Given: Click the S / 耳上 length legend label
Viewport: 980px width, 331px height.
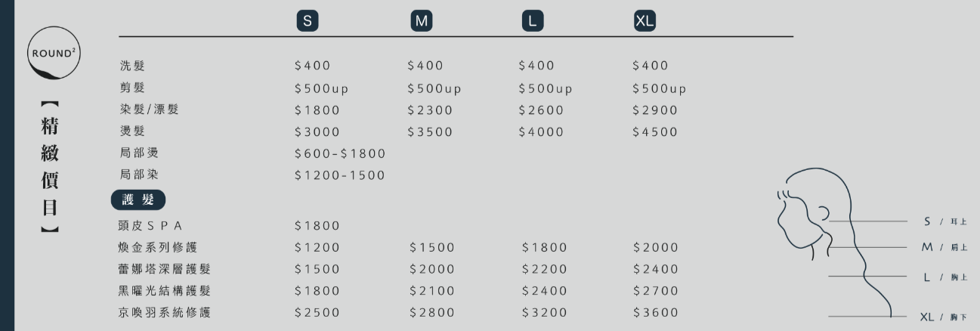Looking at the screenshot, I should point(944,221).
